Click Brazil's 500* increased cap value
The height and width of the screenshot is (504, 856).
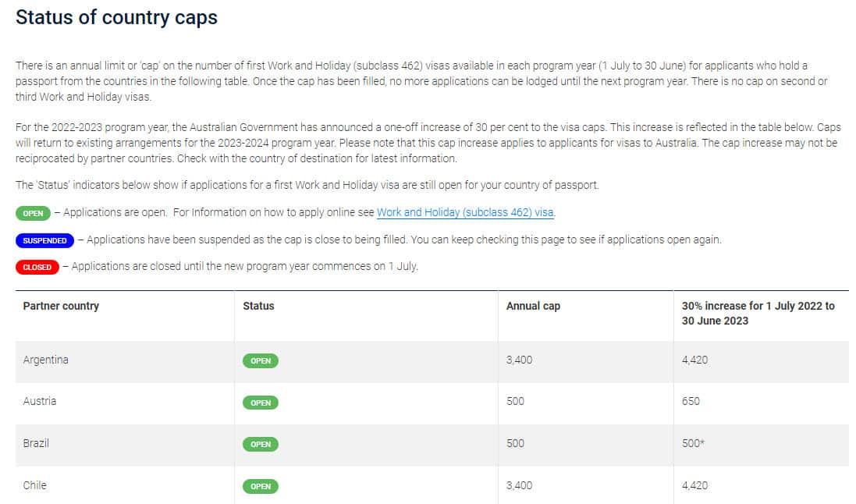click(x=694, y=443)
